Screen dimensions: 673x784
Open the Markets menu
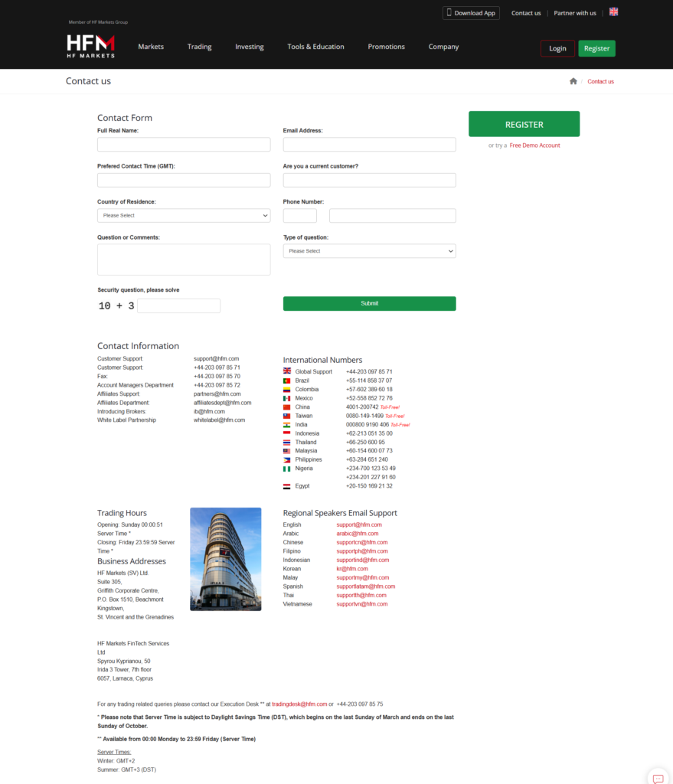coord(151,47)
